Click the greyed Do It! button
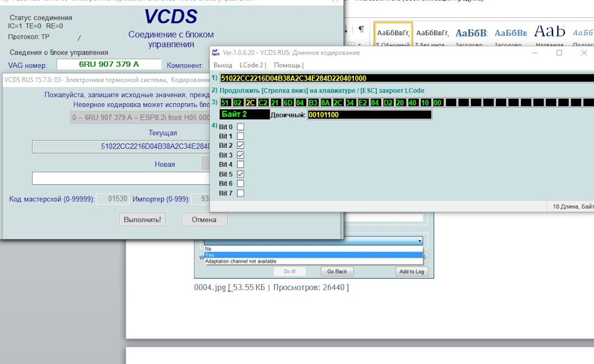The height and width of the screenshot is (364, 594). pyautogui.click(x=290, y=271)
